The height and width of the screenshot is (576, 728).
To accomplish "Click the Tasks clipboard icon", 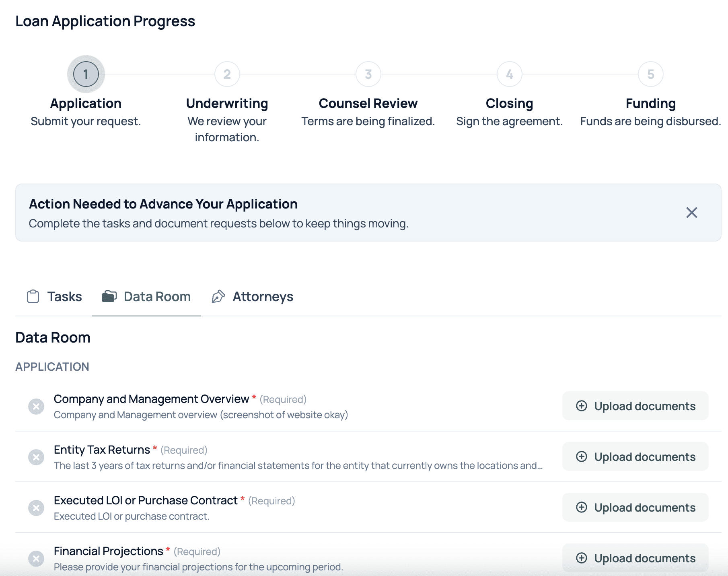I will (33, 296).
